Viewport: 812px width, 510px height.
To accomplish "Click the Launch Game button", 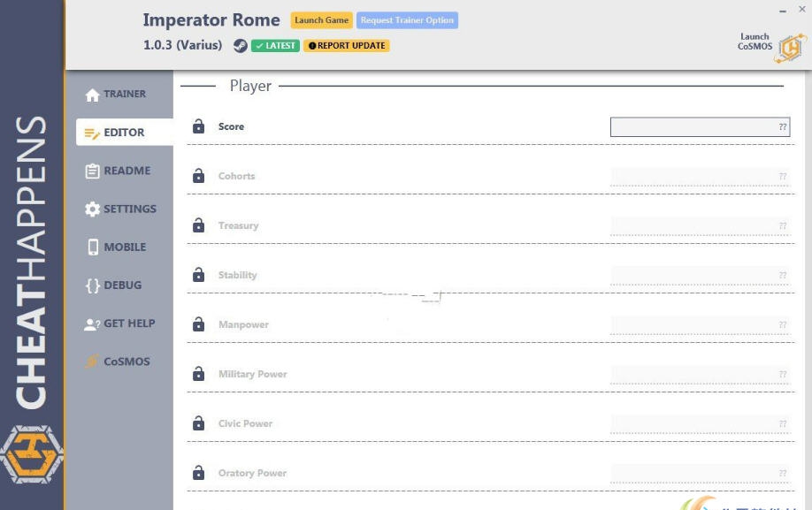I will pos(322,20).
